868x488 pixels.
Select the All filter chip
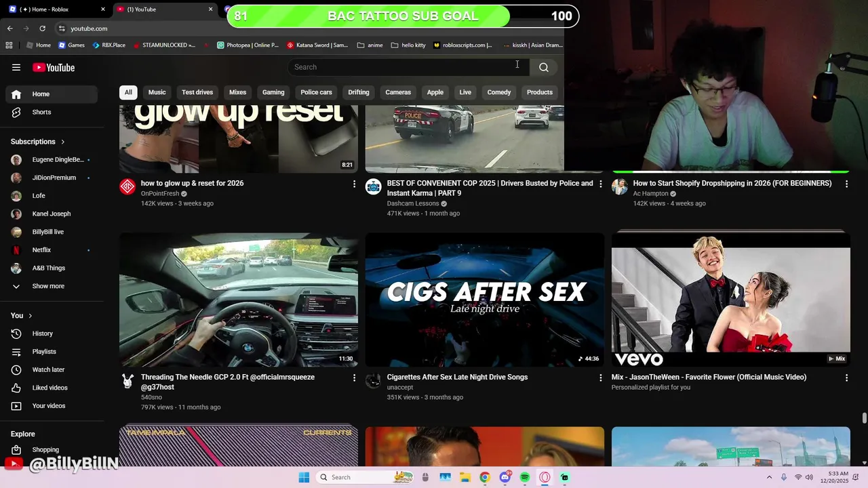pos(128,92)
